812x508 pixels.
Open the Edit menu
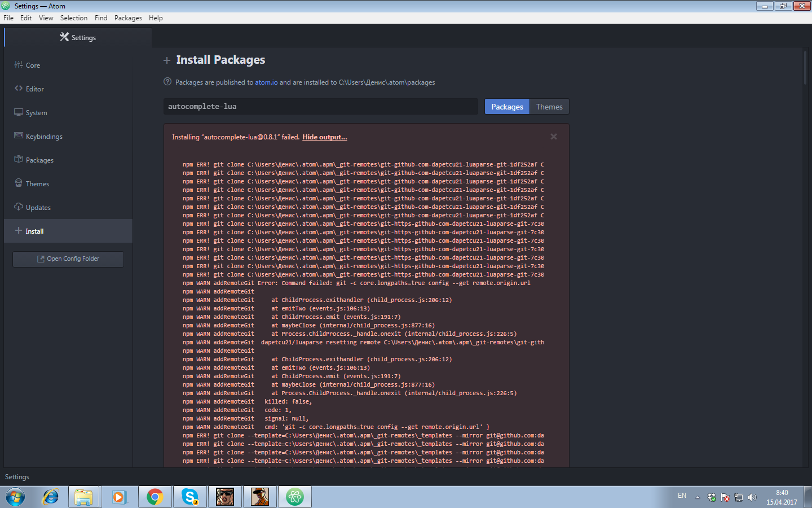pyautogui.click(x=26, y=18)
